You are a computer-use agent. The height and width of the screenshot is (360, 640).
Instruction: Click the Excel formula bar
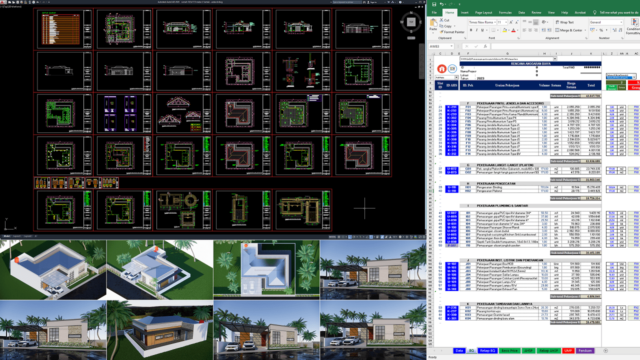(x=565, y=47)
